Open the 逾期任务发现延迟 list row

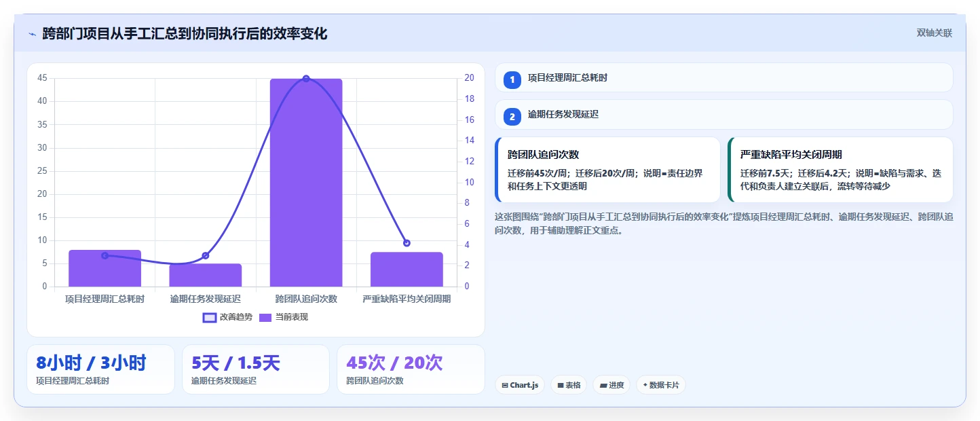(x=724, y=115)
